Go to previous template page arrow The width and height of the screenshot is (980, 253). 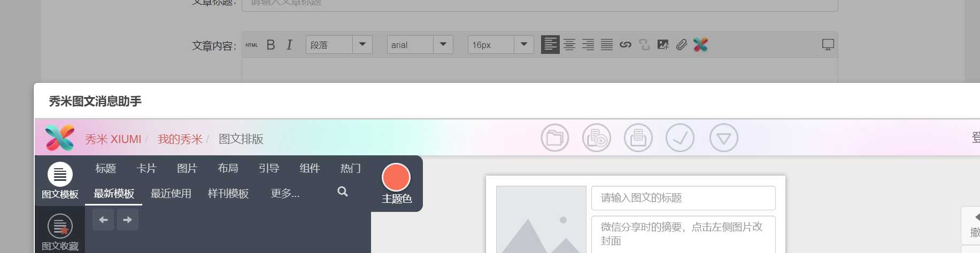tap(103, 219)
